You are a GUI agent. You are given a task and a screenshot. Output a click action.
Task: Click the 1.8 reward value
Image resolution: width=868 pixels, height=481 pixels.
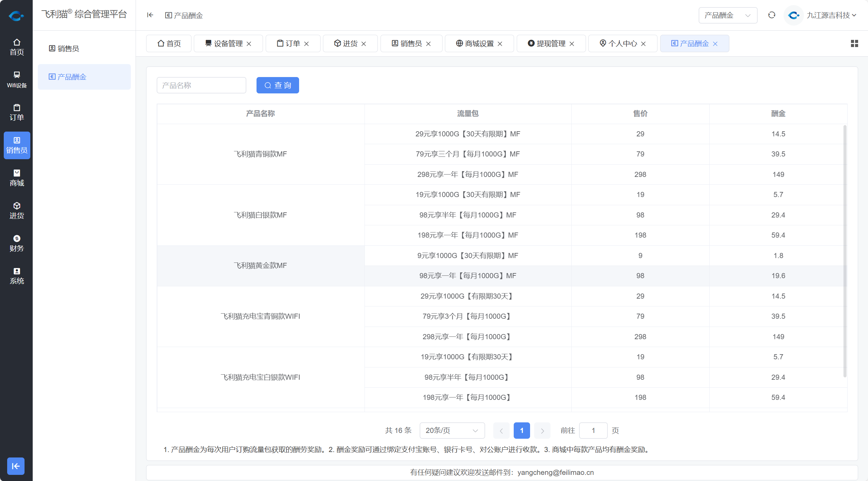click(778, 256)
